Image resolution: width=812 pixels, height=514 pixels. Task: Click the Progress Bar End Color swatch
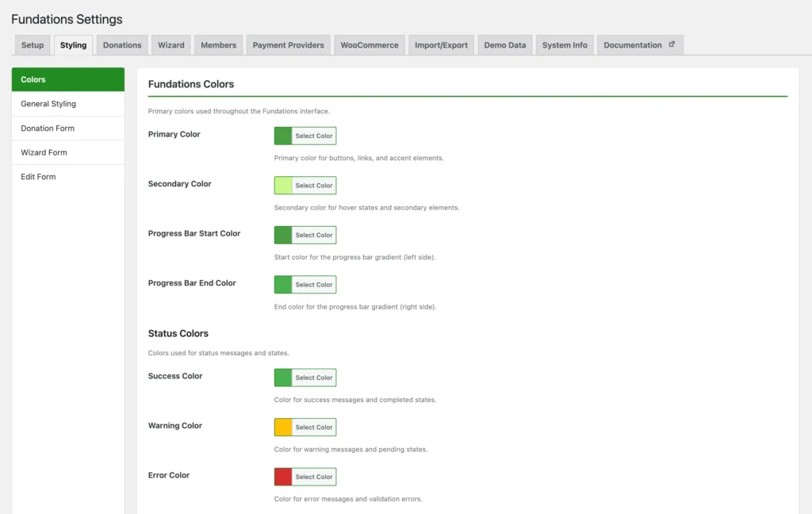click(283, 285)
